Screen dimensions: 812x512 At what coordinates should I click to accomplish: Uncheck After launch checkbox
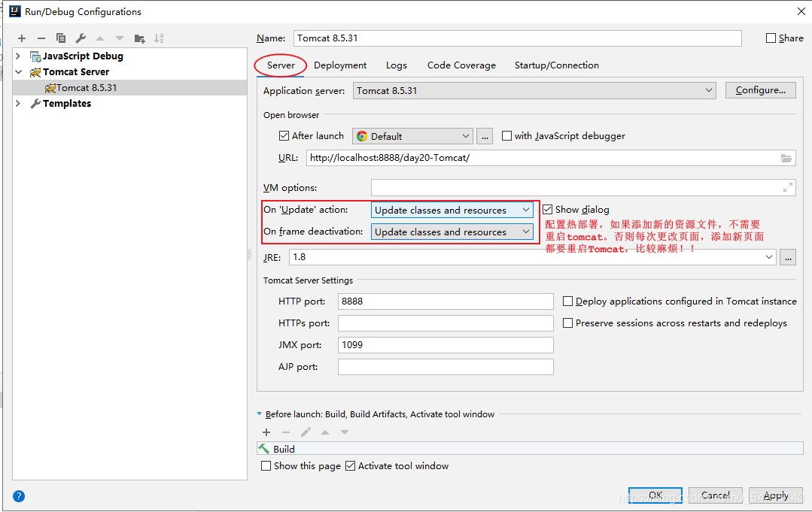[x=284, y=136]
